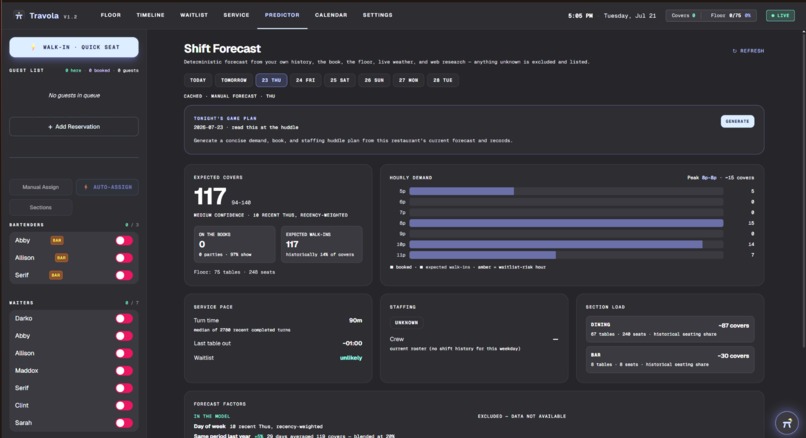The width and height of the screenshot is (806, 438).
Task: Toggle bartender Abby with the BAR badge
Action: coord(124,241)
